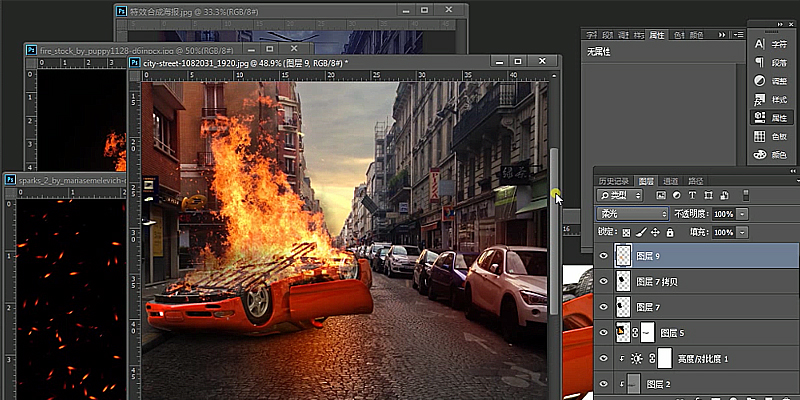Activate the sparks_2 window title bar
This screenshot has width=800, height=400.
pyautogui.click(x=65, y=180)
